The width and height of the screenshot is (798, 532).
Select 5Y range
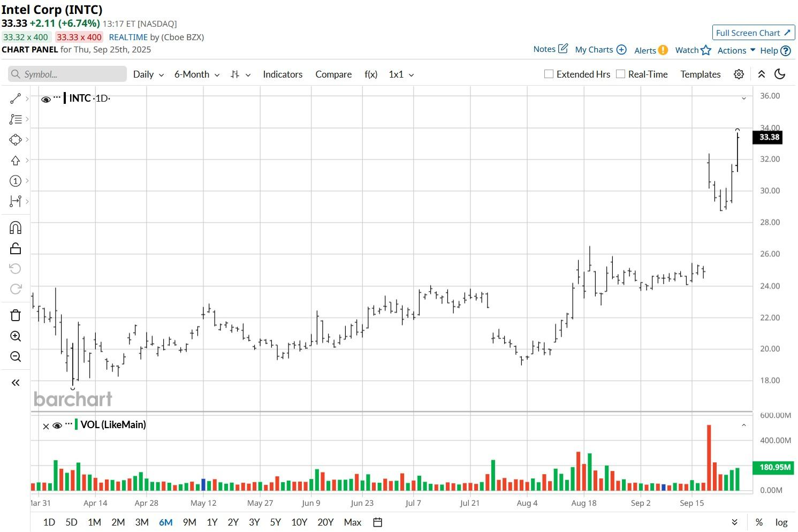(276, 522)
